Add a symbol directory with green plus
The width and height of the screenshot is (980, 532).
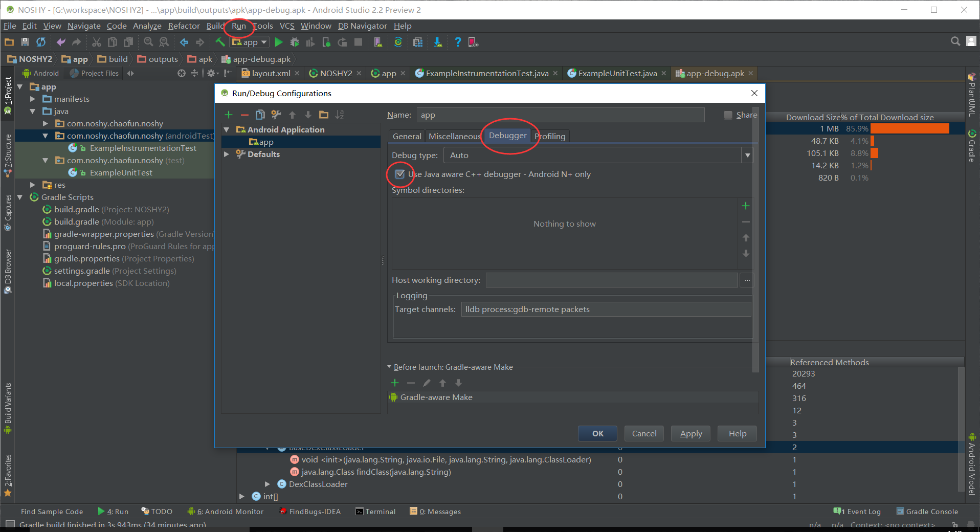coord(746,206)
